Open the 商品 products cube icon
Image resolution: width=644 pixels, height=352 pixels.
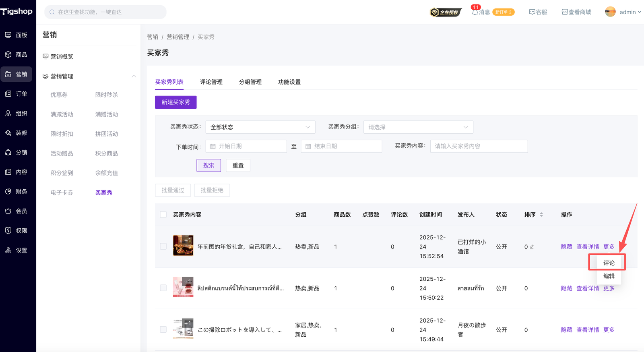tap(8, 54)
